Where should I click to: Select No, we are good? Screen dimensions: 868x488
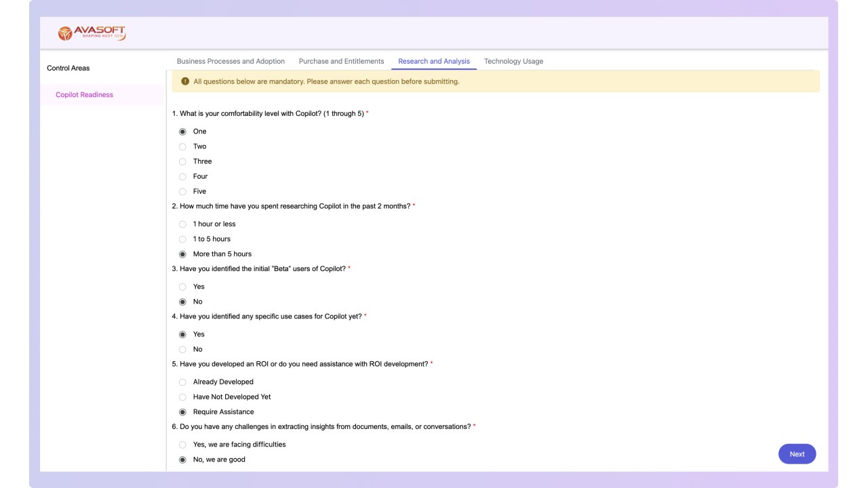click(182, 460)
